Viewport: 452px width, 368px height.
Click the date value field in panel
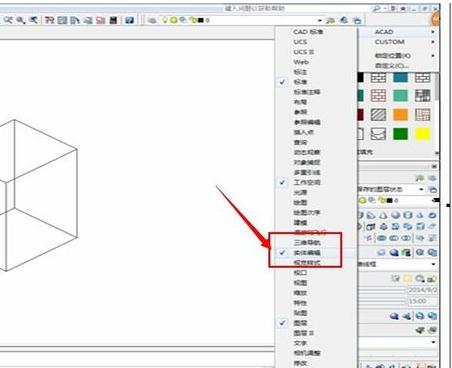click(422, 290)
